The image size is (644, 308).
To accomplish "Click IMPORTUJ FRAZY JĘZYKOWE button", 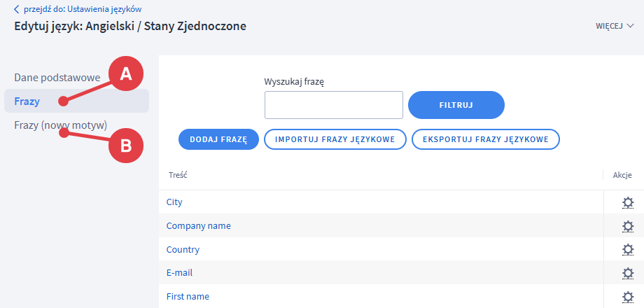I will tap(335, 139).
